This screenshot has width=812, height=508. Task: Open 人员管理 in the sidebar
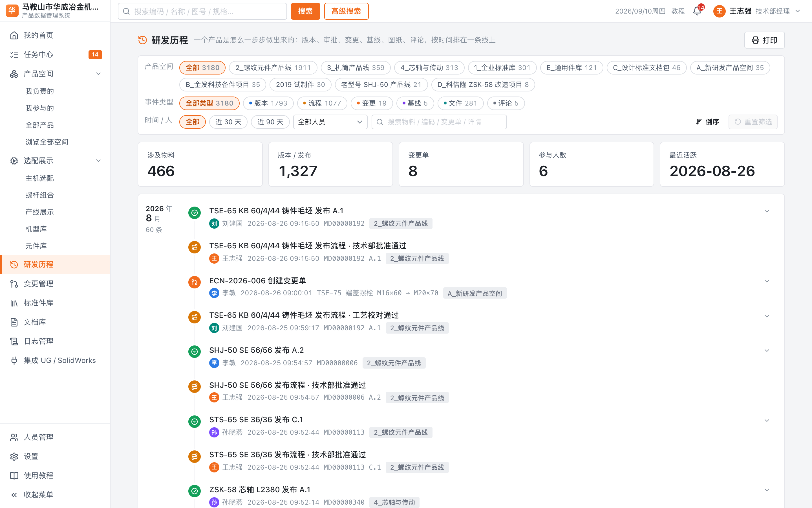click(x=55, y=437)
